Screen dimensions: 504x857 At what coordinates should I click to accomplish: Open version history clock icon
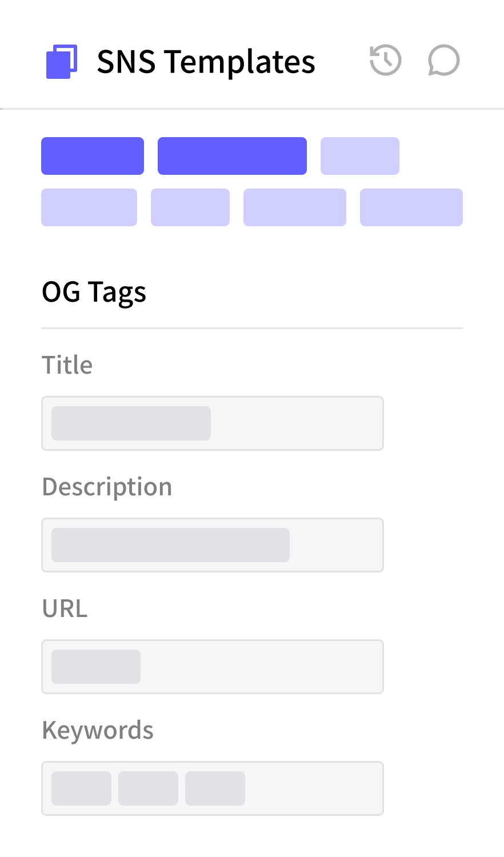(x=386, y=61)
